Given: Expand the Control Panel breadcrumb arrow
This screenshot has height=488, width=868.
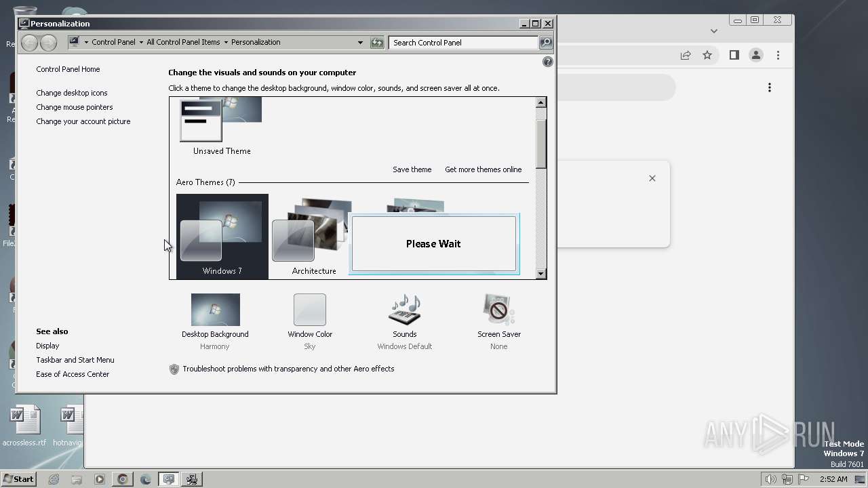Looking at the screenshot, I should point(141,42).
